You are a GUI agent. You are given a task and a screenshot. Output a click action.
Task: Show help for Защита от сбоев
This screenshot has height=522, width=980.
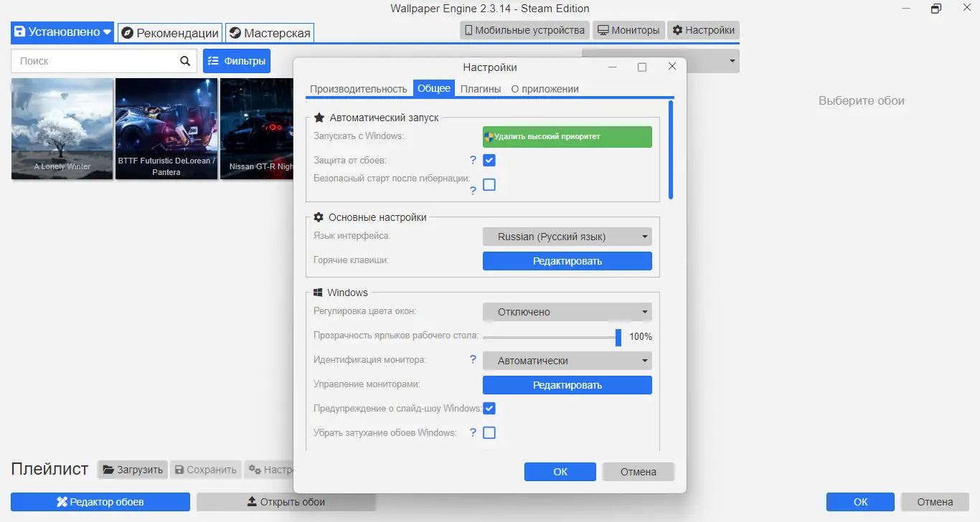pyautogui.click(x=473, y=160)
